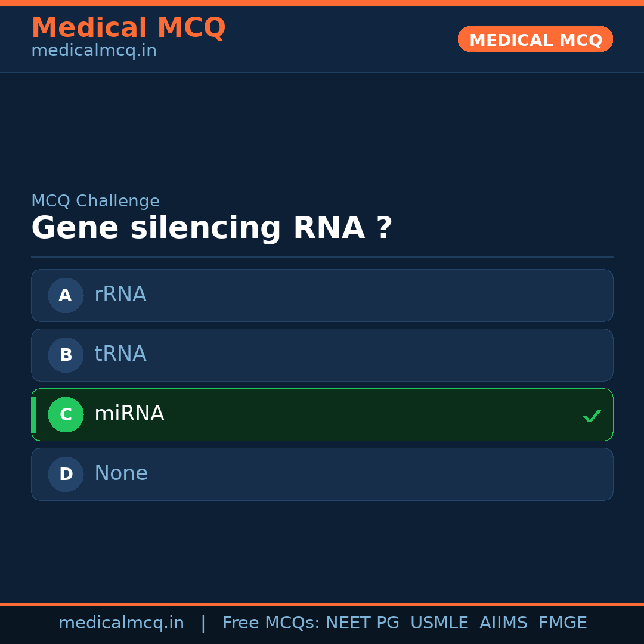The height and width of the screenshot is (644, 644).
Task: Click the letter A option circle
Action: click(66, 295)
